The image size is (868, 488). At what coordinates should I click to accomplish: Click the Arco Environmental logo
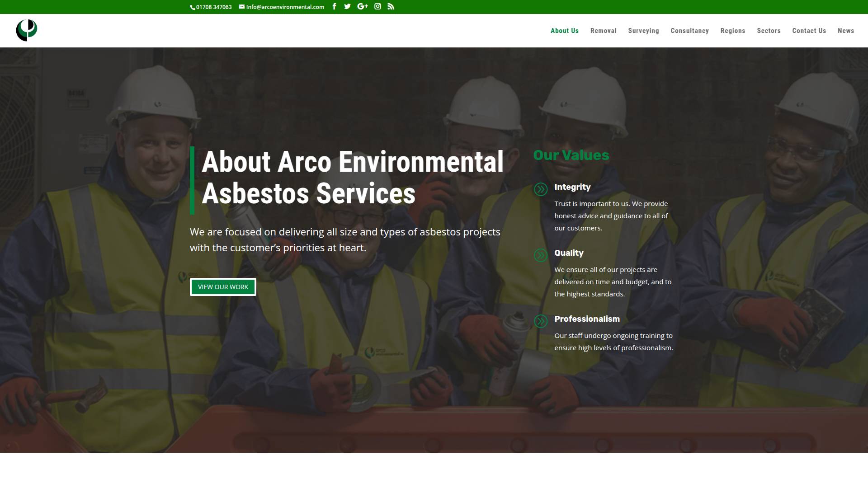[x=27, y=30]
